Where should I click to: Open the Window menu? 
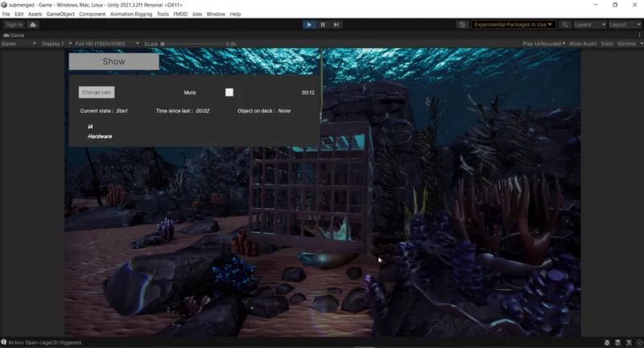(216, 14)
